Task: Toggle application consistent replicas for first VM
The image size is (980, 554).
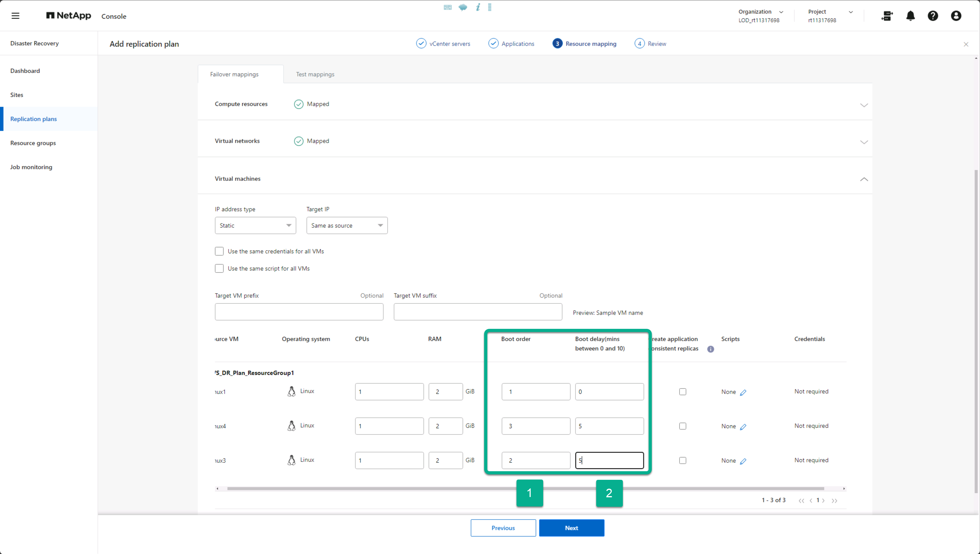Action: pyautogui.click(x=683, y=392)
